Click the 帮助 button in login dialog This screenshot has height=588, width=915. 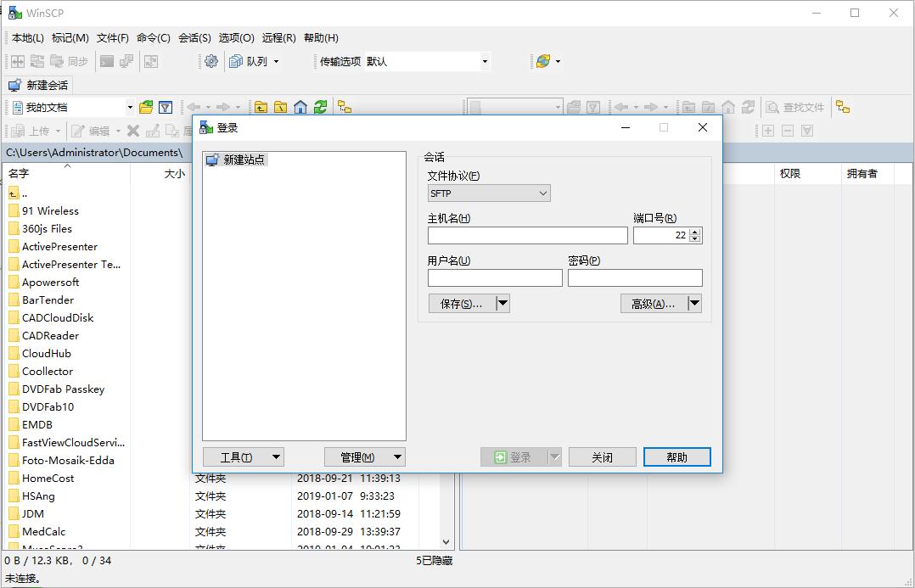pos(677,457)
